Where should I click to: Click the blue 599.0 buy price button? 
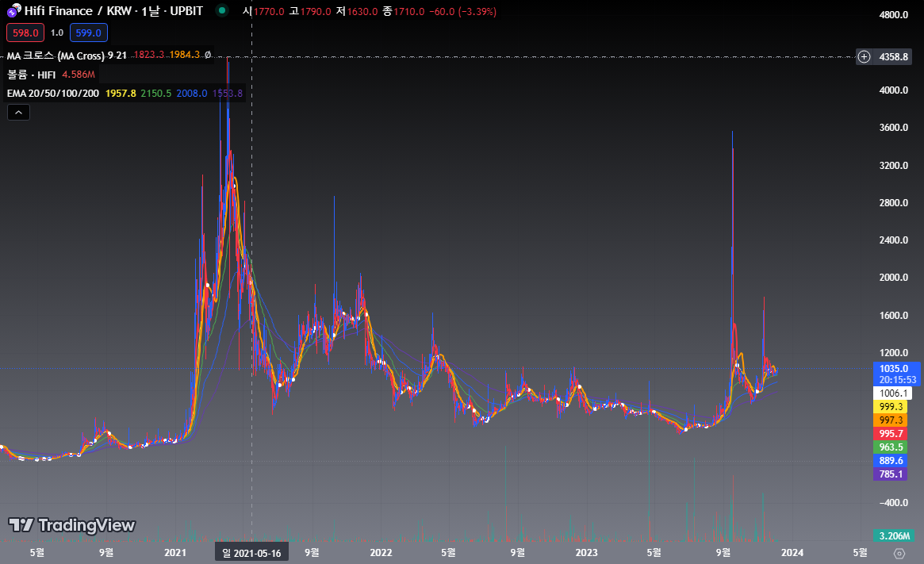pyautogui.click(x=88, y=33)
